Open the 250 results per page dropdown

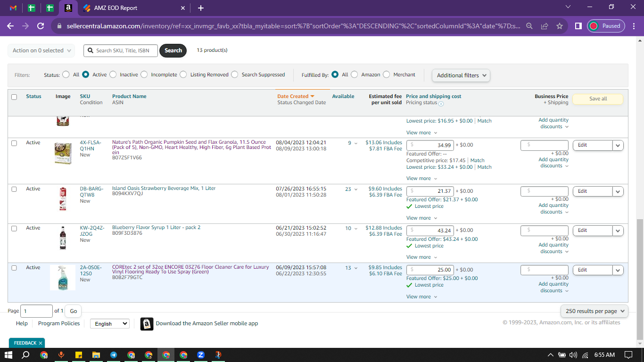pyautogui.click(x=594, y=311)
